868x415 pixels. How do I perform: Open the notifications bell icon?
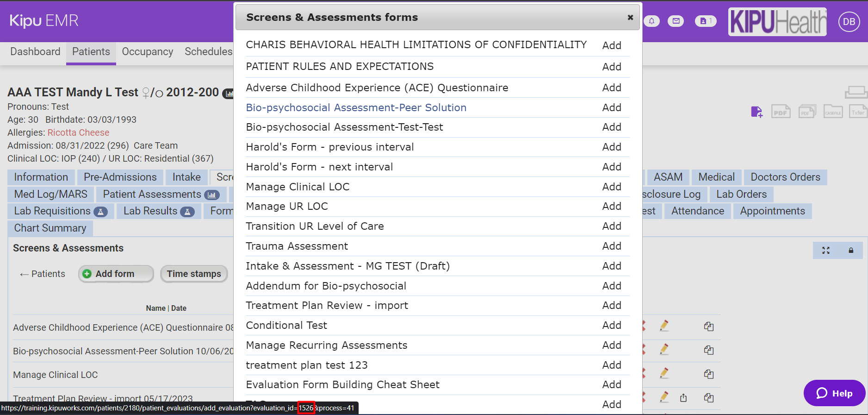651,21
